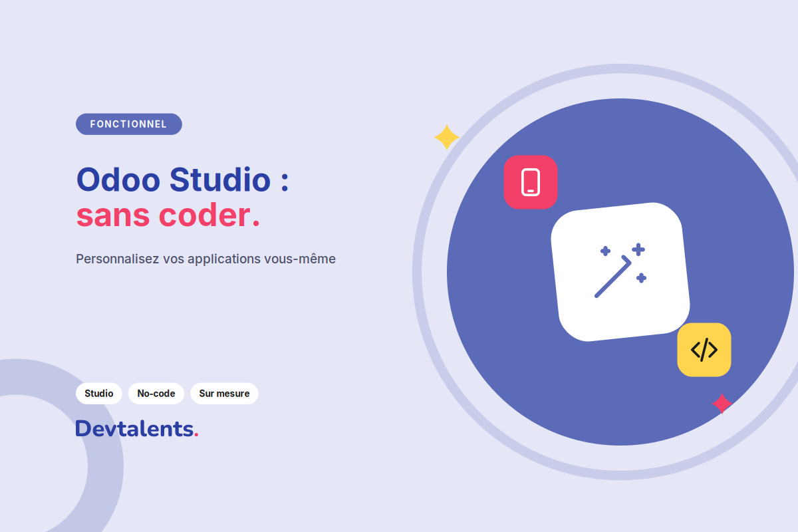Select the No-code tag pill

pyautogui.click(x=156, y=394)
